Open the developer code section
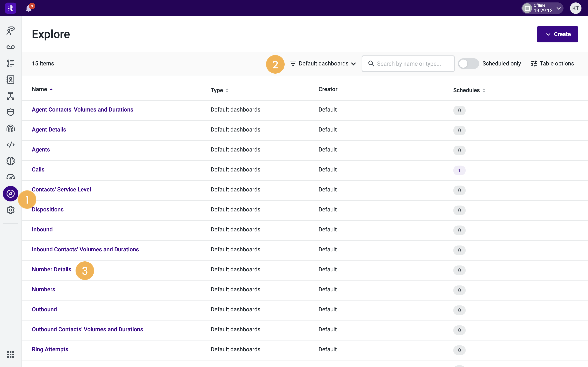 tap(10, 144)
